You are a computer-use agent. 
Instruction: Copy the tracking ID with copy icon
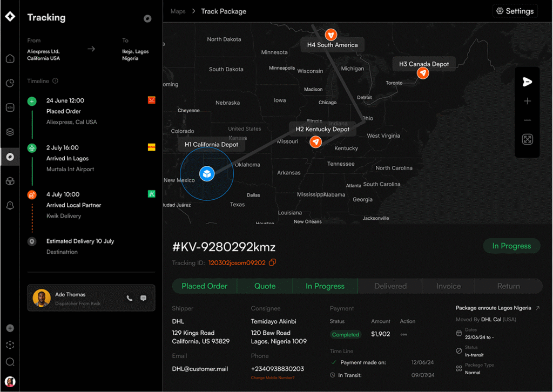coord(273,263)
